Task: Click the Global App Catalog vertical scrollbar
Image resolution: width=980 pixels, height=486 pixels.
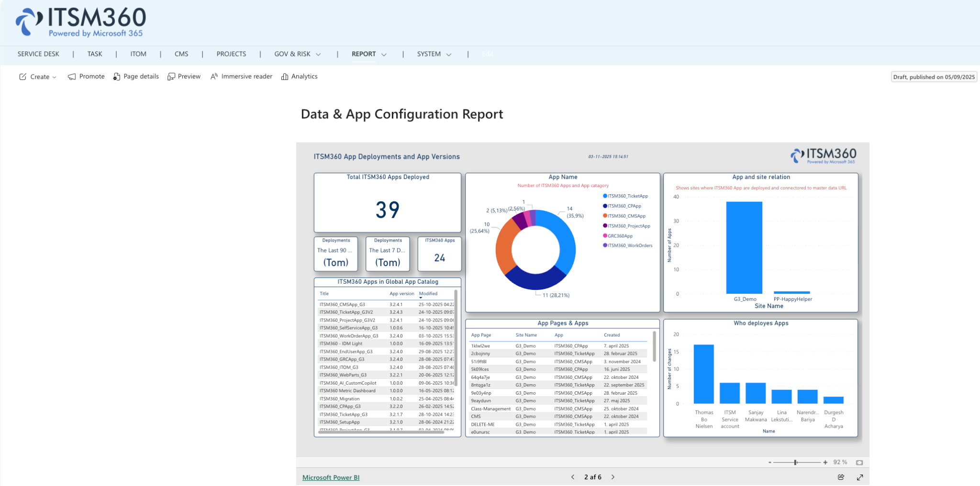Action: coord(456,337)
